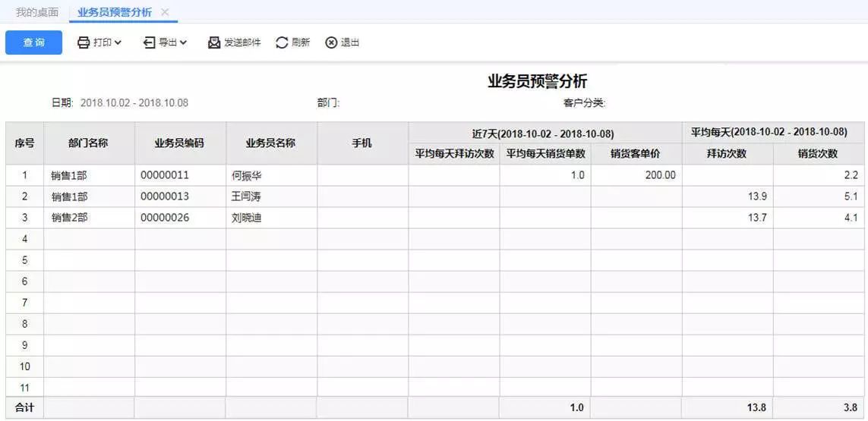Select the 200.00 unit price cell
This screenshot has height=421, width=868.
coord(660,175)
